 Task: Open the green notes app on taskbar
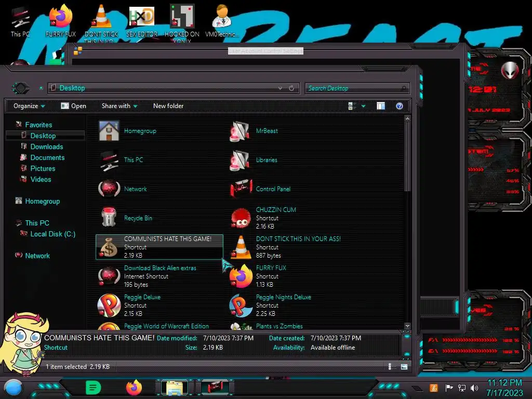click(x=94, y=388)
